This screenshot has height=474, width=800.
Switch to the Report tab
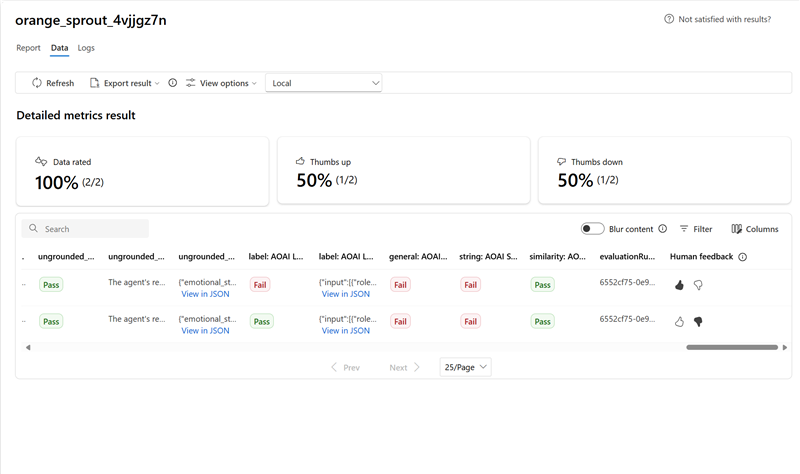coord(28,47)
